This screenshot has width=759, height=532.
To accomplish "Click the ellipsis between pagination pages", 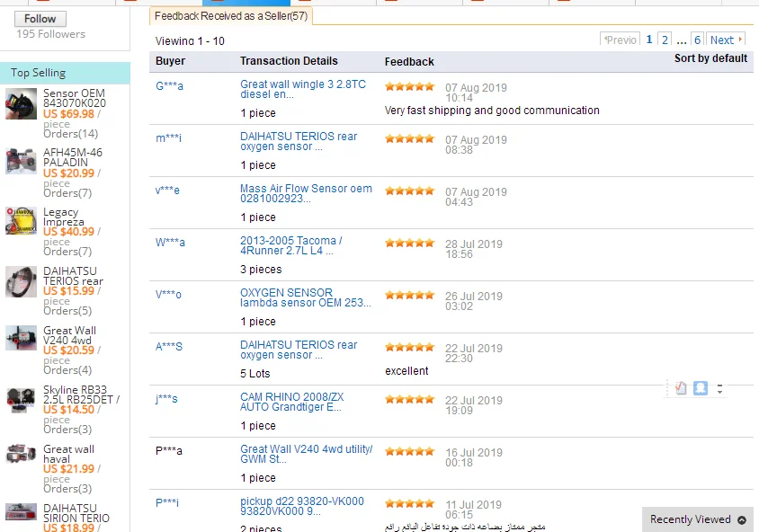I will 681,40.
